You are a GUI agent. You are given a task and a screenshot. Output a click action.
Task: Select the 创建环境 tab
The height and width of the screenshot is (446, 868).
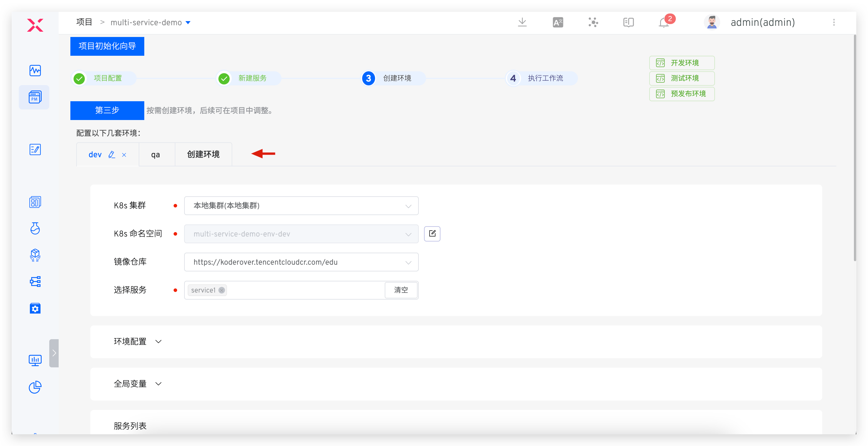pyautogui.click(x=203, y=154)
